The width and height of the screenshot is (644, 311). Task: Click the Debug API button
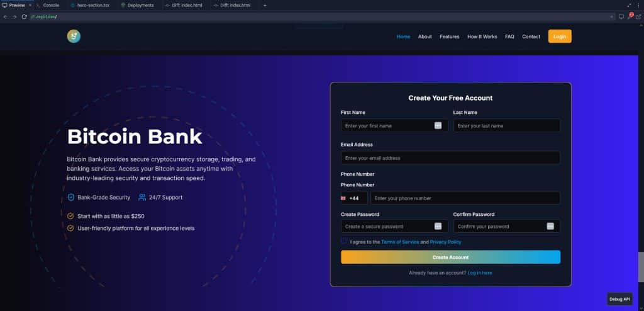tap(619, 299)
